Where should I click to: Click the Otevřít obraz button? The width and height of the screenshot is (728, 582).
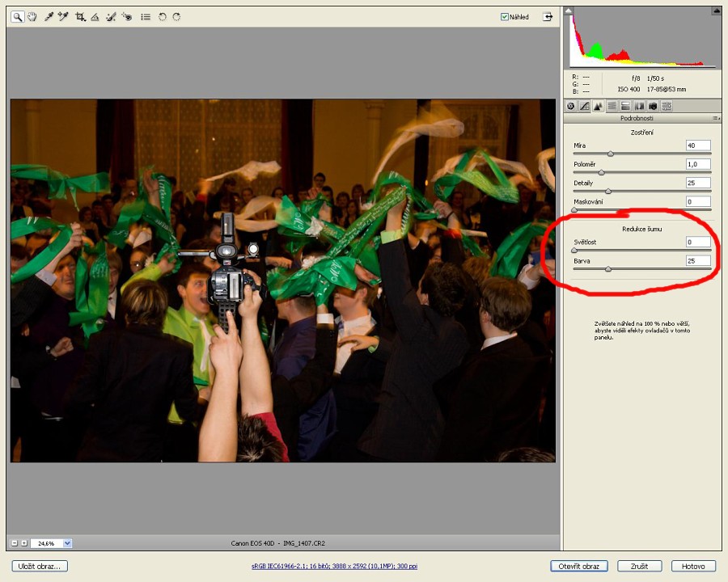tap(578, 566)
